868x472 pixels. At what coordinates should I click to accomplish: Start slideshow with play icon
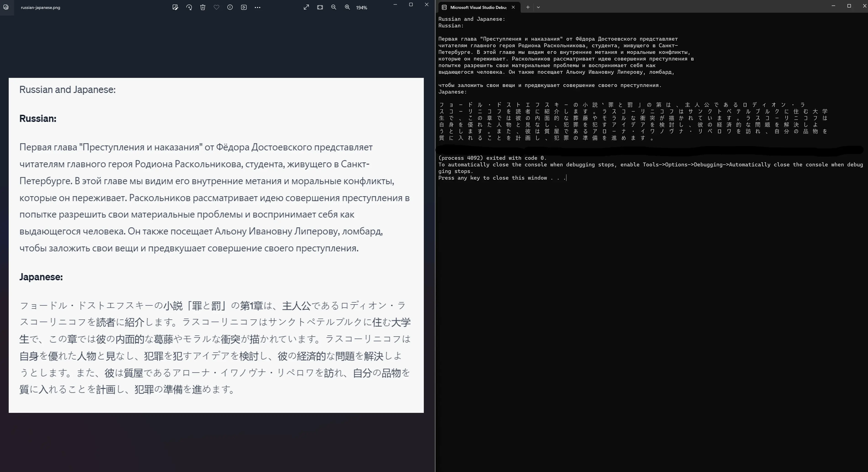pyautogui.click(x=244, y=7)
